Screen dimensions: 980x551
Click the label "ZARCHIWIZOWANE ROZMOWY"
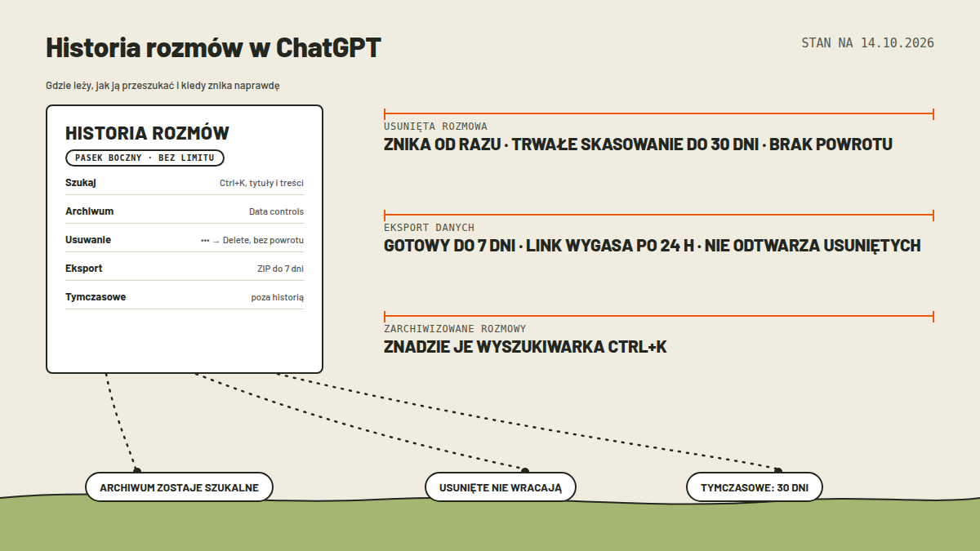point(456,329)
